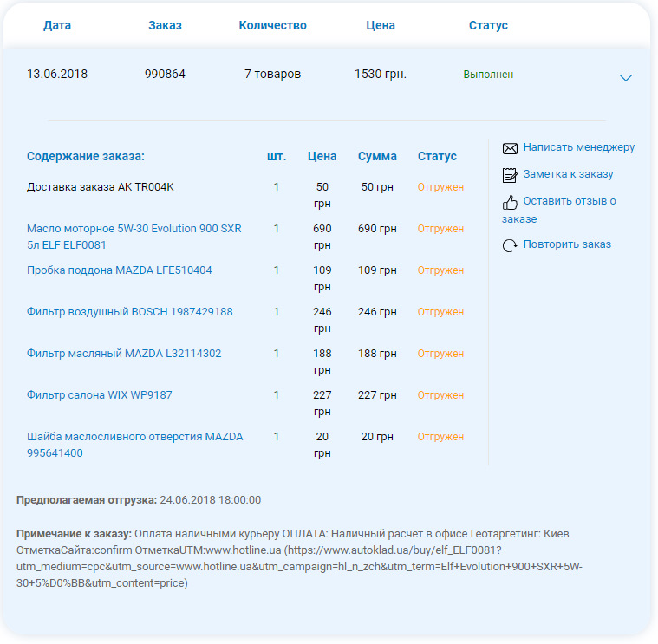
Task: Click the '188 грн' sum for oil filter
Action: coord(377,354)
